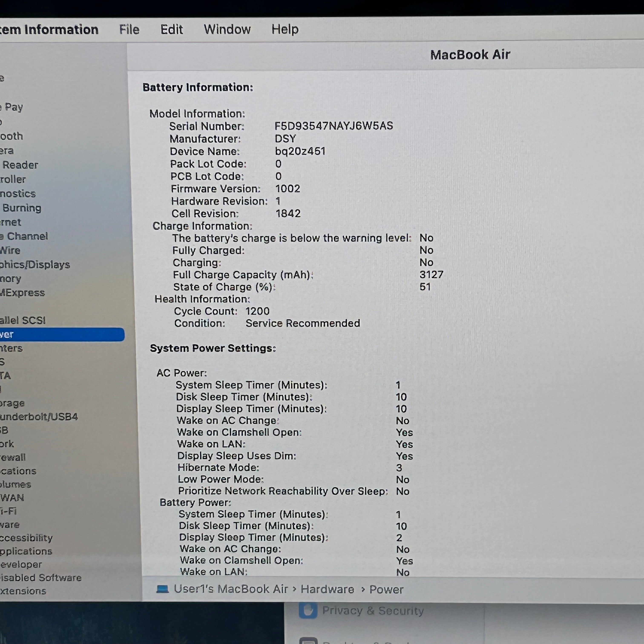Click the MacBook Air window title

coord(470,55)
